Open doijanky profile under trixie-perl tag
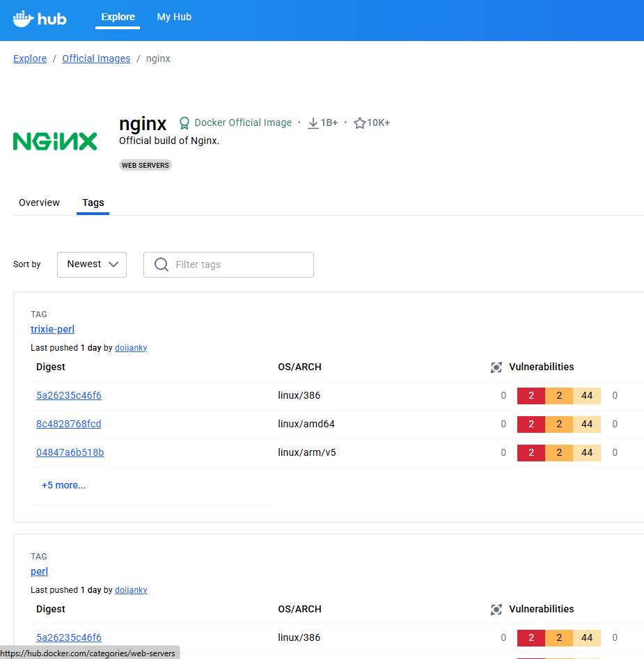 [131, 348]
